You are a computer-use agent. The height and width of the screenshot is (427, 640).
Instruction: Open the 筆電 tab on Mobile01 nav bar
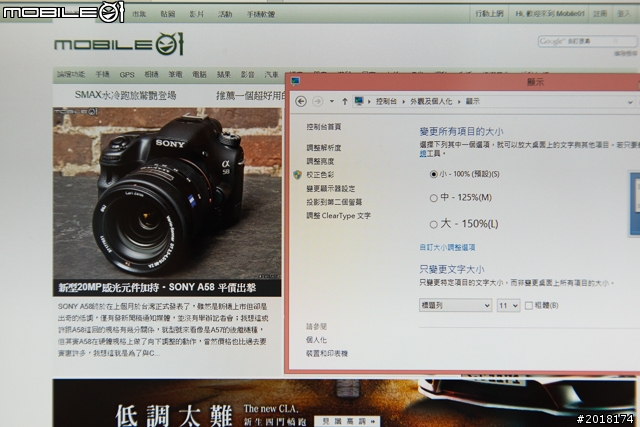click(x=176, y=74)
